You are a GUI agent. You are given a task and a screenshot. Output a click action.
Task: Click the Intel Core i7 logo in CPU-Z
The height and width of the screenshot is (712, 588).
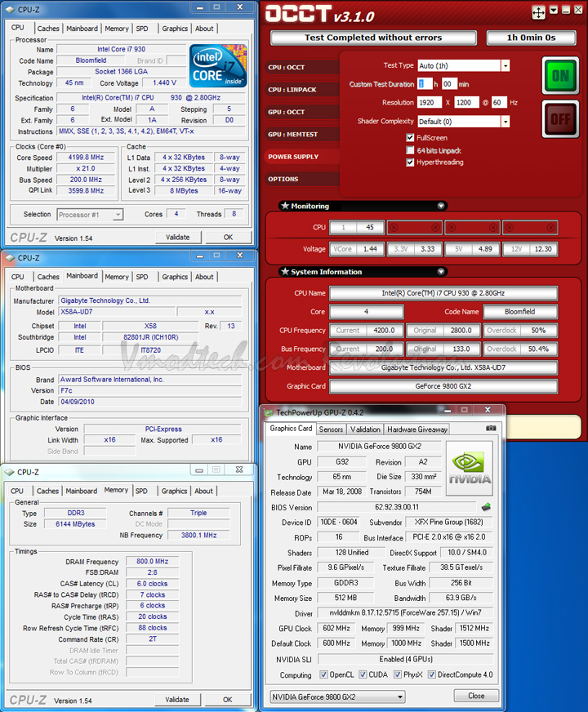(x=218, y=66)
